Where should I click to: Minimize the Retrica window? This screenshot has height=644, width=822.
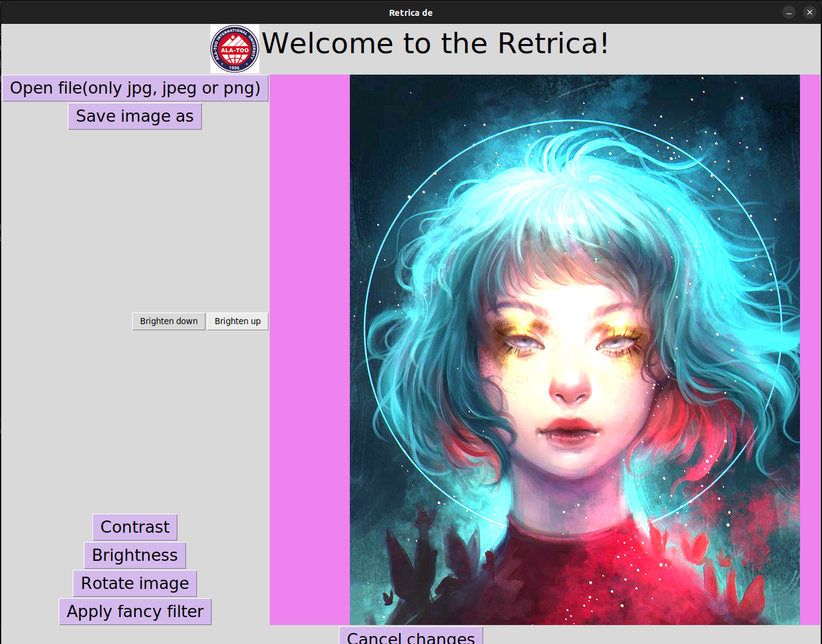click(788, 12)
